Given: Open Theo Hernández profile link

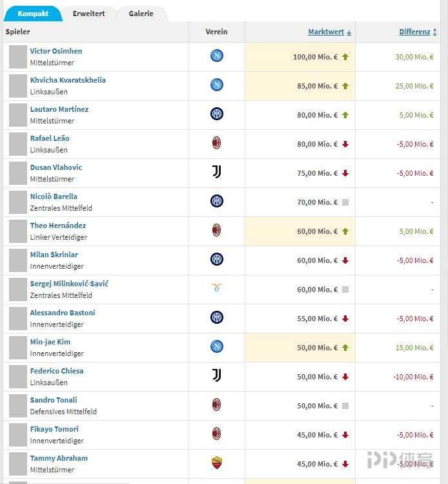Looking at the screenshot, I should tap(57, 226).
